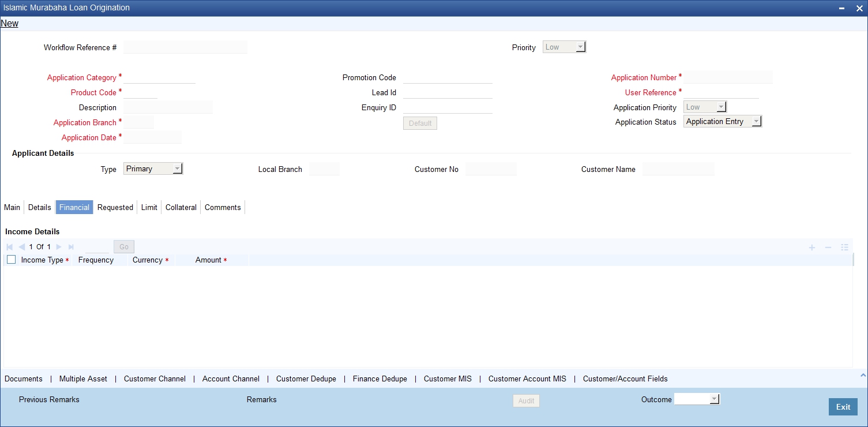Open the Customer Account MIS link

(527, 379)
